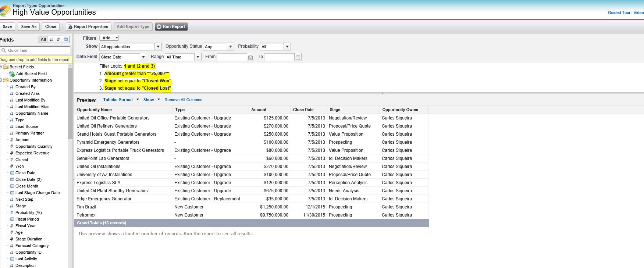644x268 pixels.
Task: Click Remove All Columns link
Action: tap(183, 100)
